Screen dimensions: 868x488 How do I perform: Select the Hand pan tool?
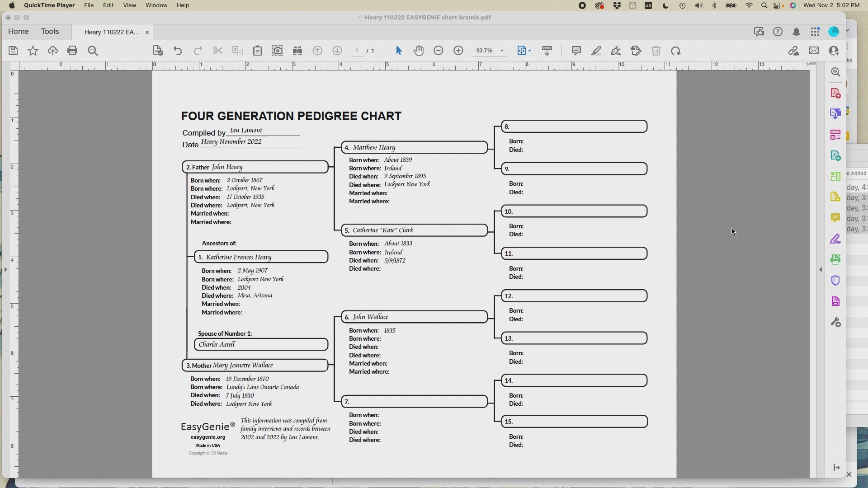click(x=419, y=51)
